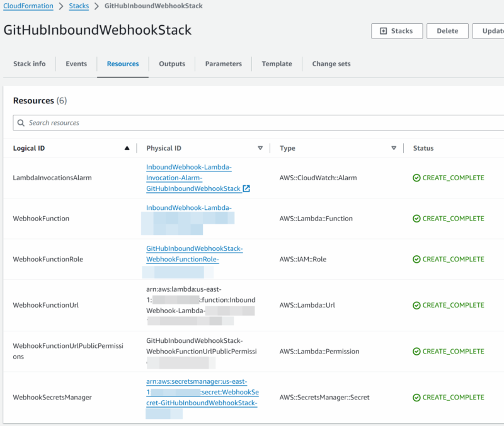Image resolution: width=504 pixels, height=426 pixels.
Task: Select the WebhookSecretsManager logical ID
Action: pos(52,398)
